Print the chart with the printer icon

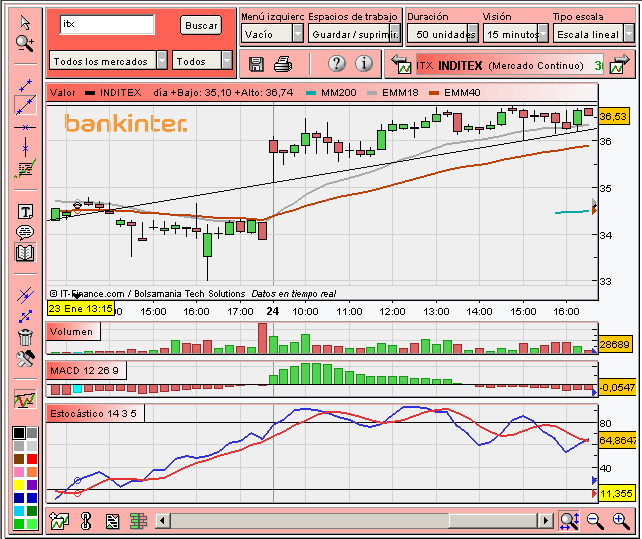coord(283,64)
